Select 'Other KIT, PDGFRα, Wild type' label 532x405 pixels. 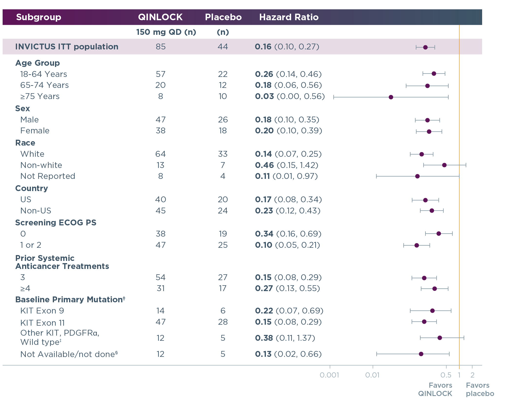[60, 338]
